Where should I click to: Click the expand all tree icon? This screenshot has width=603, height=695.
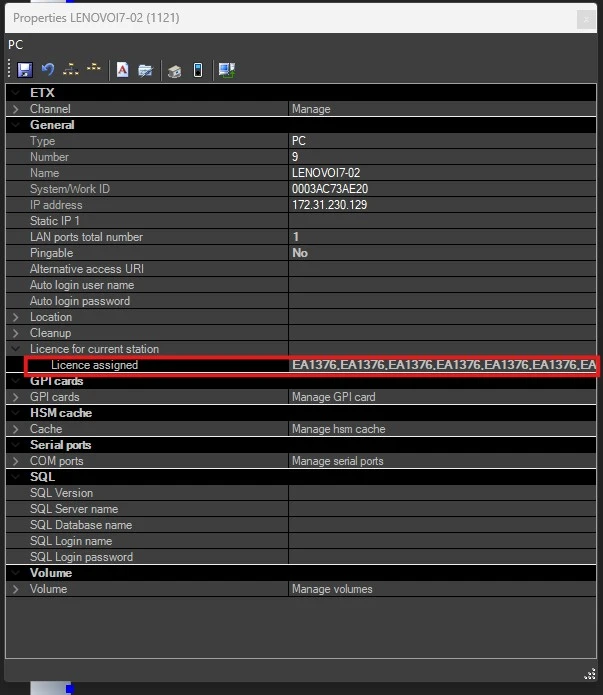tap(70, 70)
